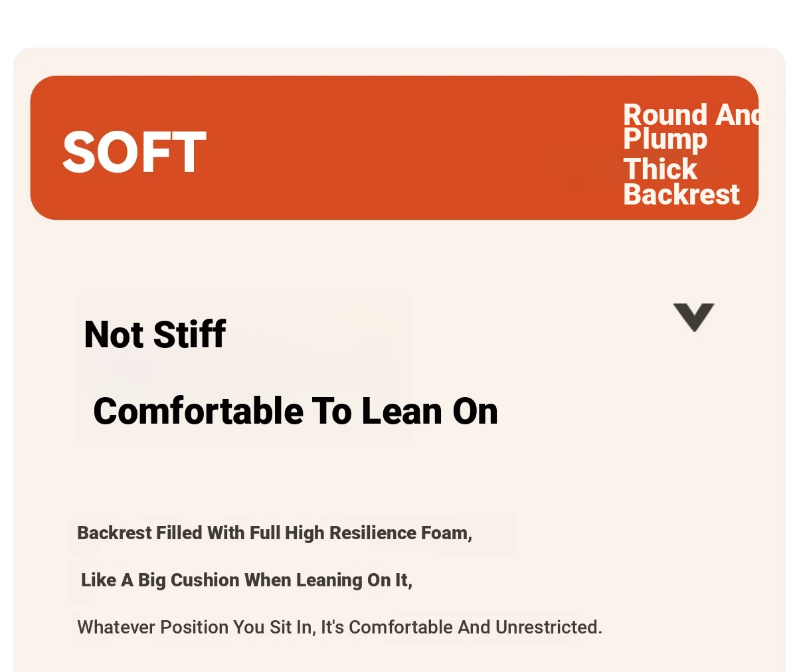
Task: Click the word 'Plump' in the banner
Action: pos(665,139)
